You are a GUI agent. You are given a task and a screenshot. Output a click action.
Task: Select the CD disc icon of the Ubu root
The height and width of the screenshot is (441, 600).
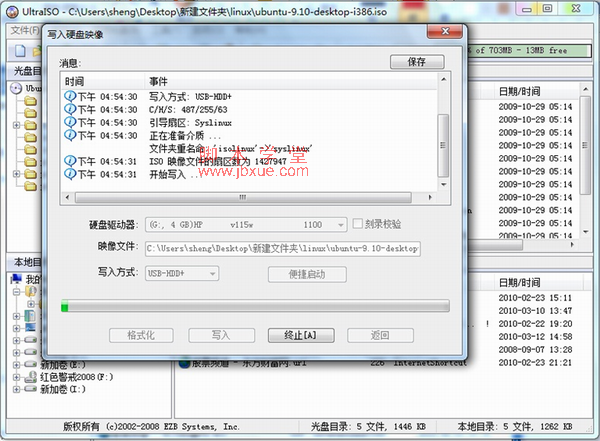pyautogui.click(x=16, y=88)
